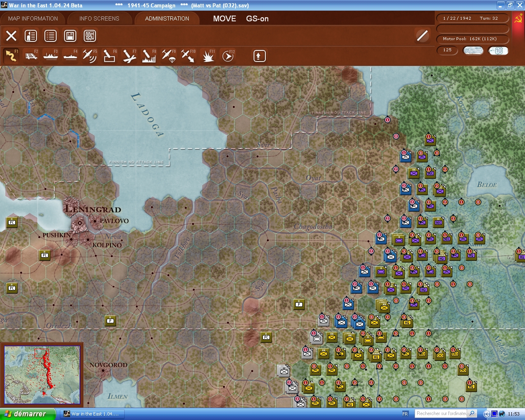The height and width of the screenshot is (420, 525).
Task: Click the system tray clock 11:53
Action: pyautogui.click(x=514, y=414)
